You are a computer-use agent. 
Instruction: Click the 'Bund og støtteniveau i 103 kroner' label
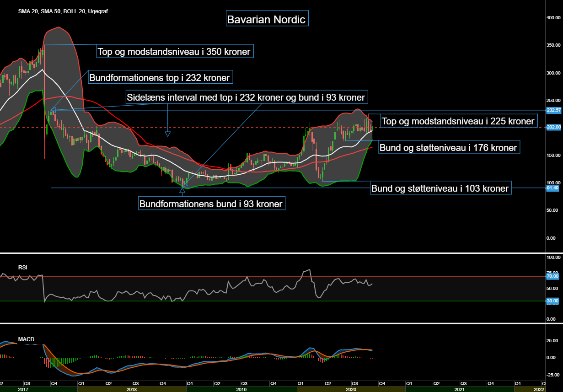coord(440,188)
